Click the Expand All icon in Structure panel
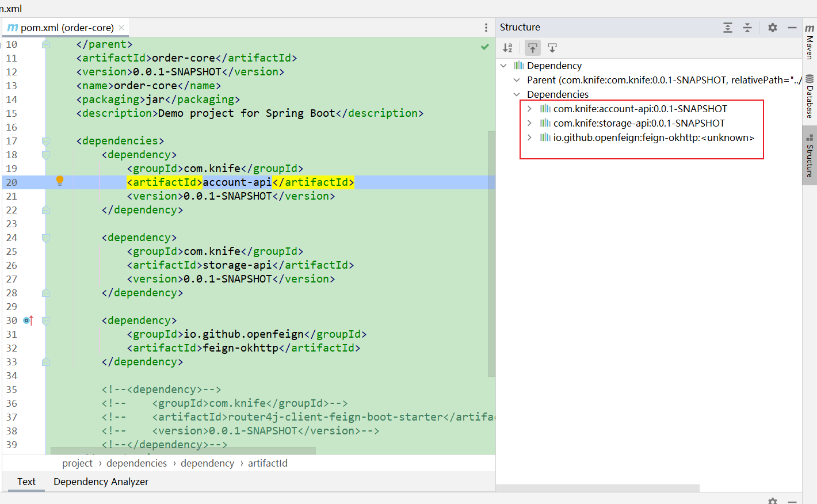 pyautogui.click(x=728, y=27)
